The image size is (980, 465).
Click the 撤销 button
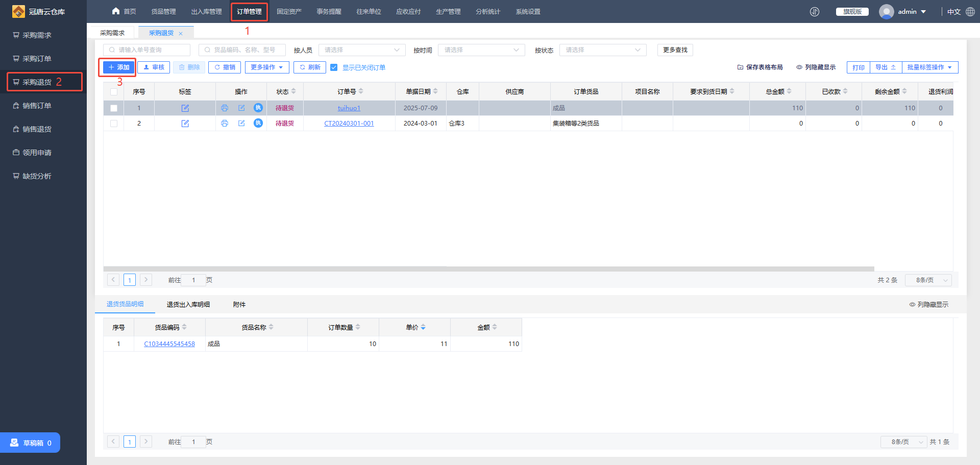[x=225, y=67]
